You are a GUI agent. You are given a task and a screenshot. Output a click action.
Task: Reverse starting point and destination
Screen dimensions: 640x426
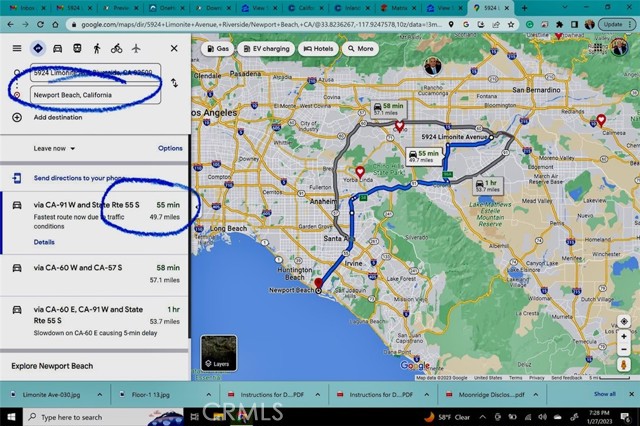coord(174,83)
